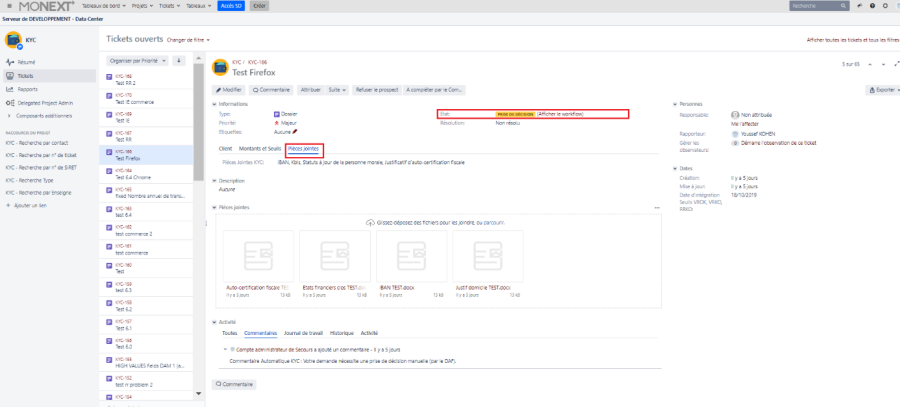Click the Me l'affecter link
Viewport: 900px width, 407px height.
pyautogui.click(x=745, y=124)
